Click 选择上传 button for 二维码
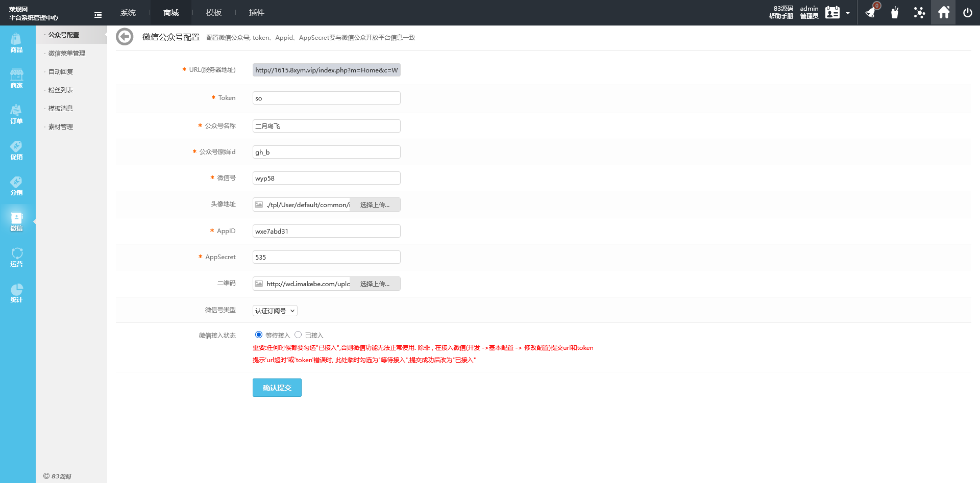 click(x=375, y=284)
